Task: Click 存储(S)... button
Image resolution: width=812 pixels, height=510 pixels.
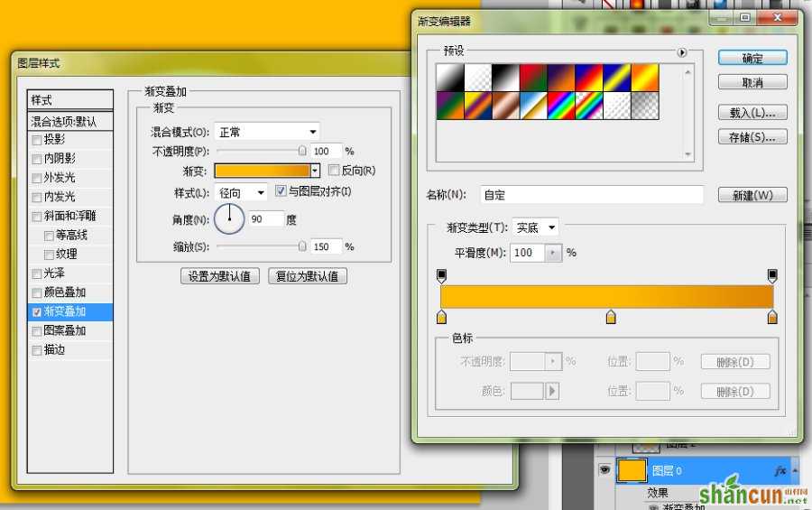Action: coord(752,137)
